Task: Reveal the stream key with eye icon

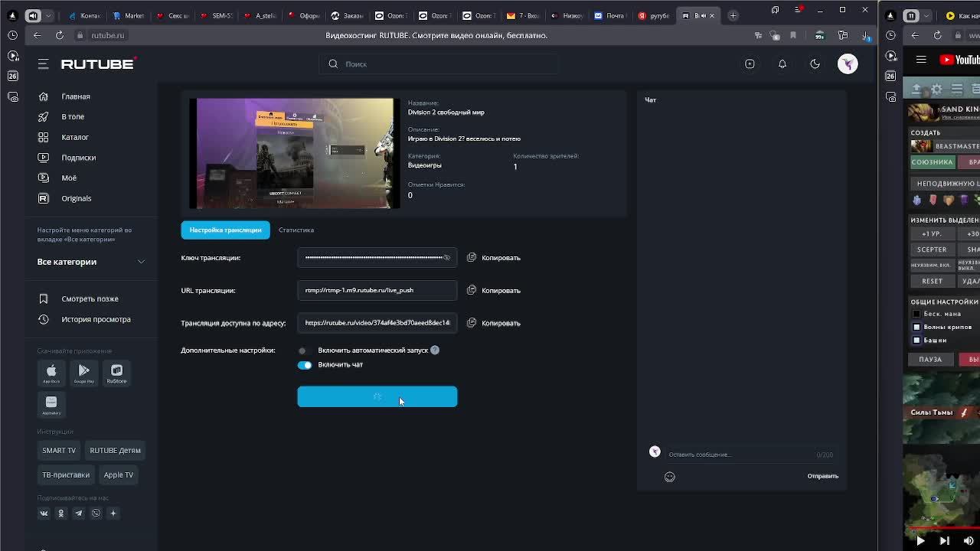Action: coord(447,258)
